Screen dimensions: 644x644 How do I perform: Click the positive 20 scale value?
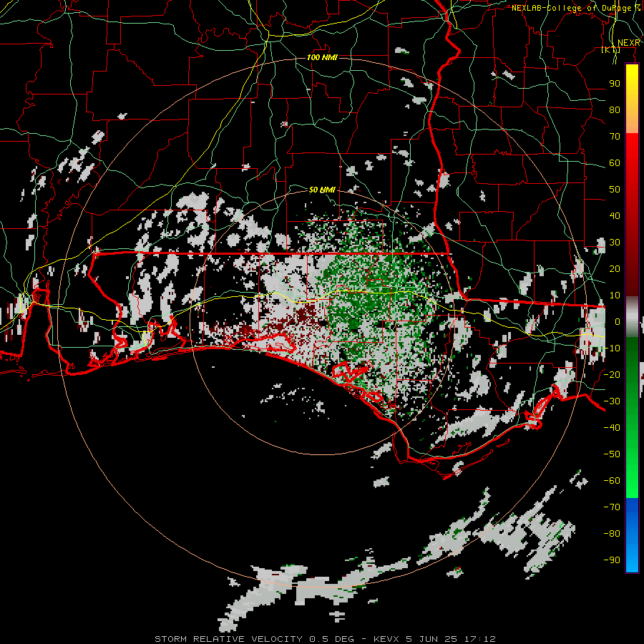(x=615, y=268)
